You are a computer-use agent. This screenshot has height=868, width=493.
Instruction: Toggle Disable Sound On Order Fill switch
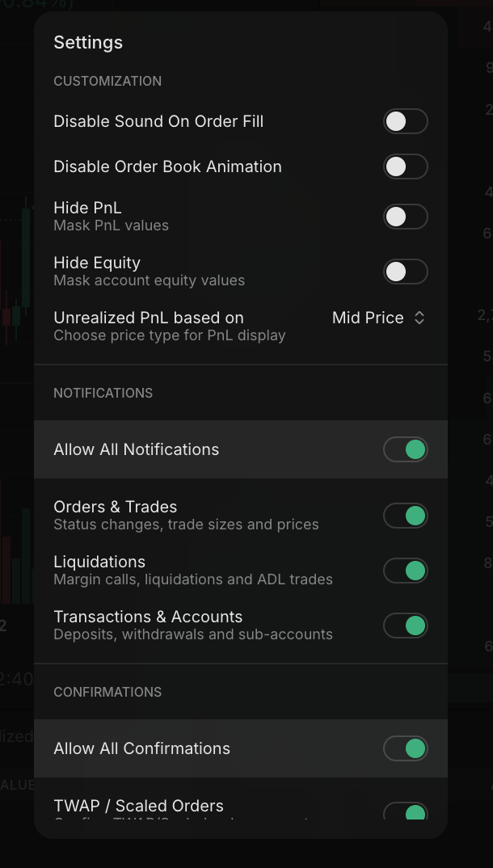[405, 121]
